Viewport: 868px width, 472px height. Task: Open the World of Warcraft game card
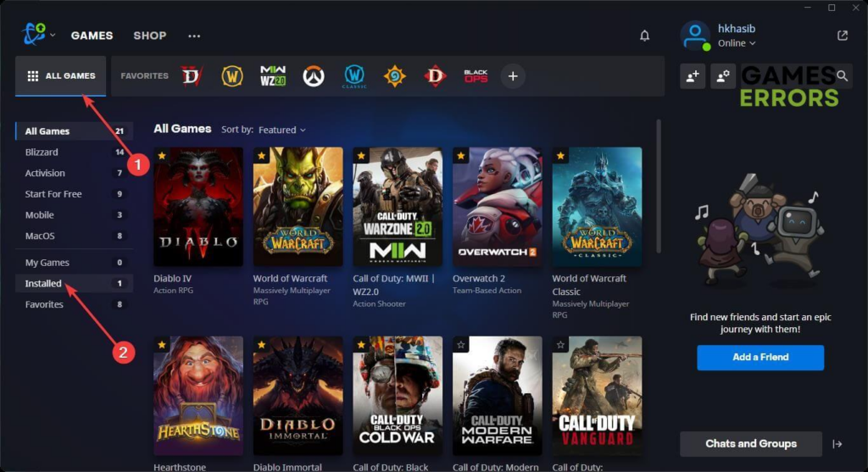click(x=298, y=207)
